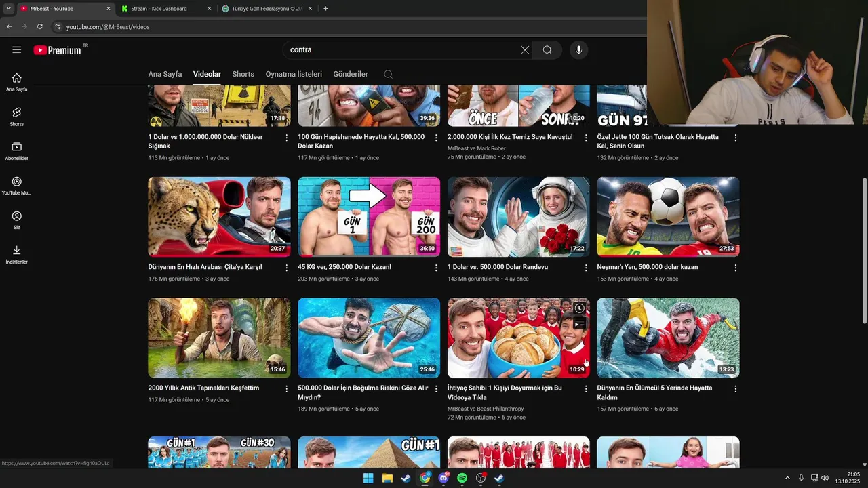Image resolution: width=868 pixels, height=488 pixels.
Task: Open İndirilenler in the left sidebar
Action: click(x=17, y=255)
